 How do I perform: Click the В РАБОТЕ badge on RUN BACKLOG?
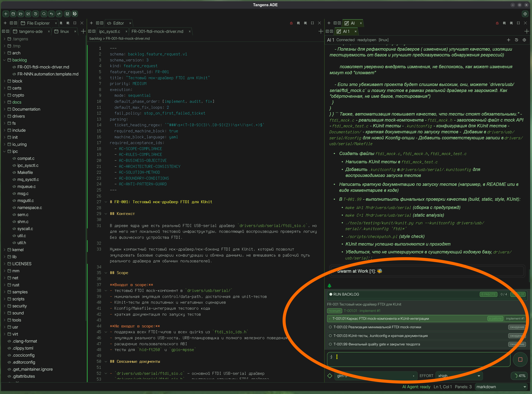point(488,294)
